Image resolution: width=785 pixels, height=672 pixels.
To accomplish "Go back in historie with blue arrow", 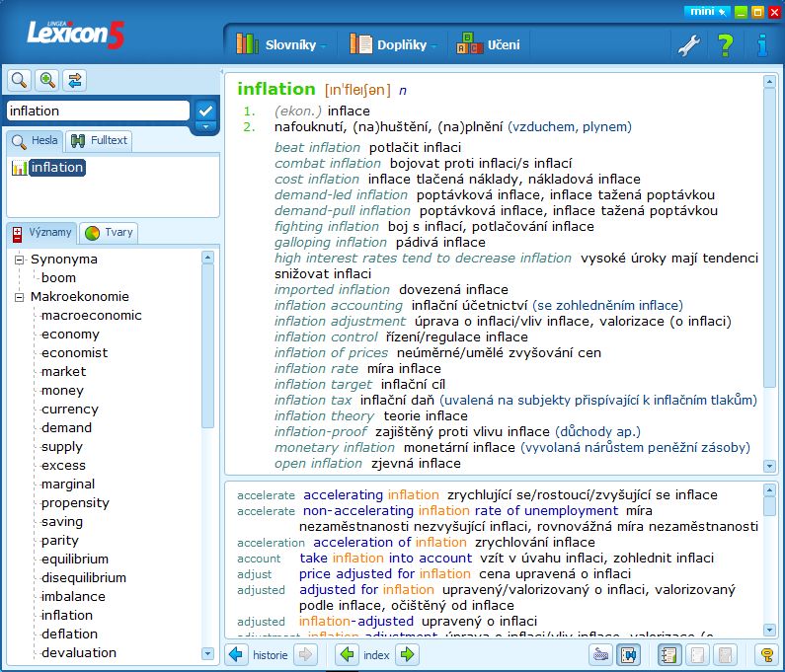I will click(x=236, y=654).
